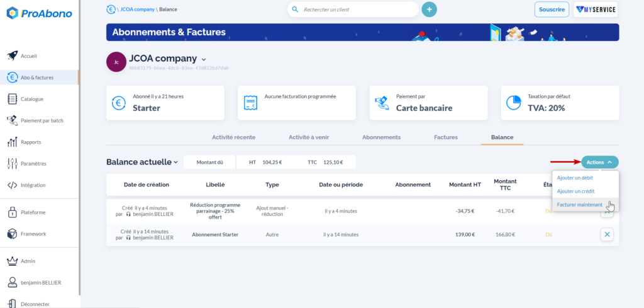Viewport: 644px width, 308px height.
Task: Click the Paiement par Carte bancaire card
Action: pos(428,103)
